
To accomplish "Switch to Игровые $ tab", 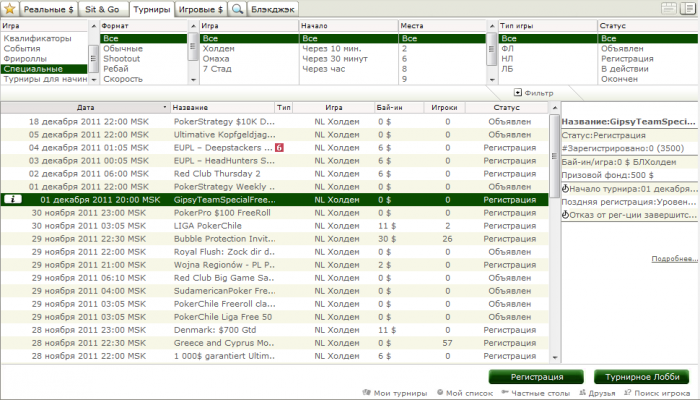I will 200,9.
